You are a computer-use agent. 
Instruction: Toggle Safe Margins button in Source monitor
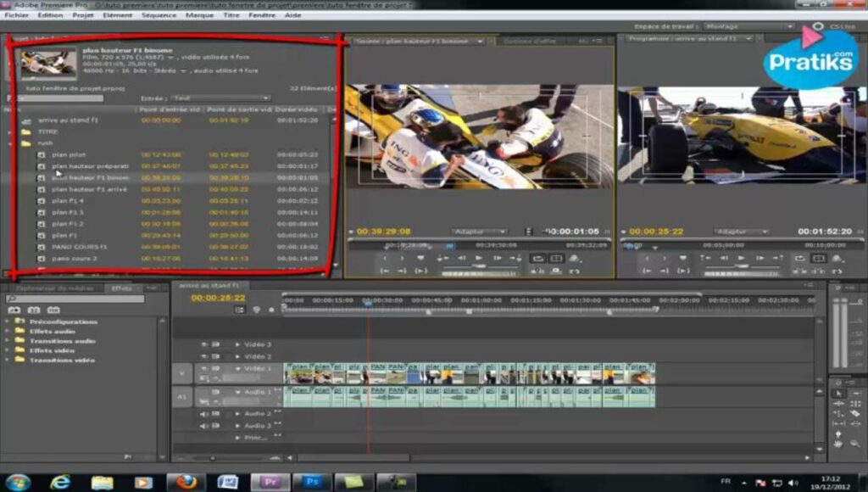click(556, 258)
